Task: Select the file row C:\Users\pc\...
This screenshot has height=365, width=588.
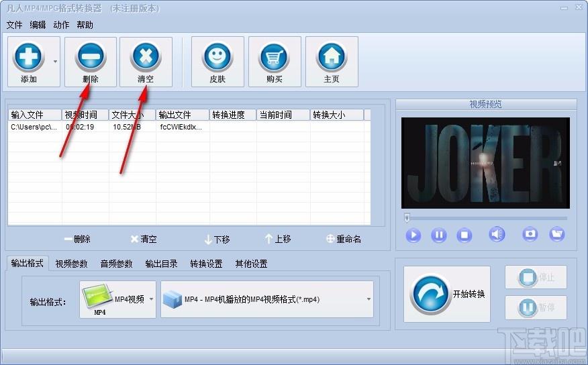Action: (189, 127)
